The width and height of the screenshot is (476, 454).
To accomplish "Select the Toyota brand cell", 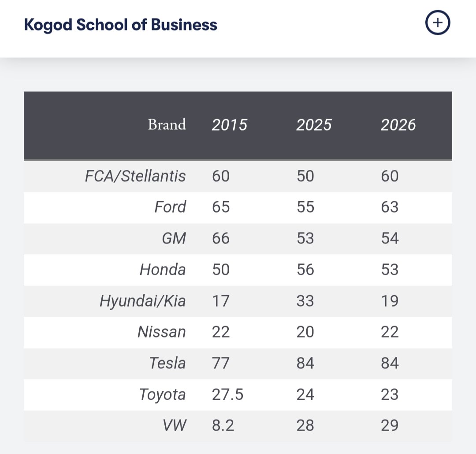I will click(162, 394).
